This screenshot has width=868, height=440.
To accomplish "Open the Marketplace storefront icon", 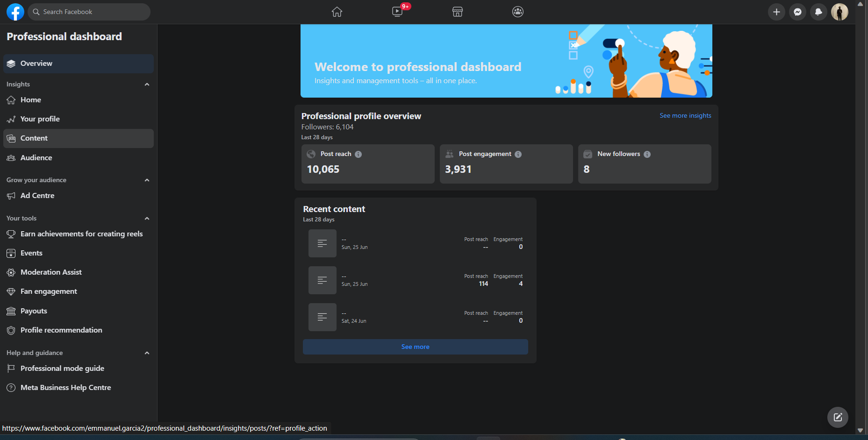I will coord(458,12).
